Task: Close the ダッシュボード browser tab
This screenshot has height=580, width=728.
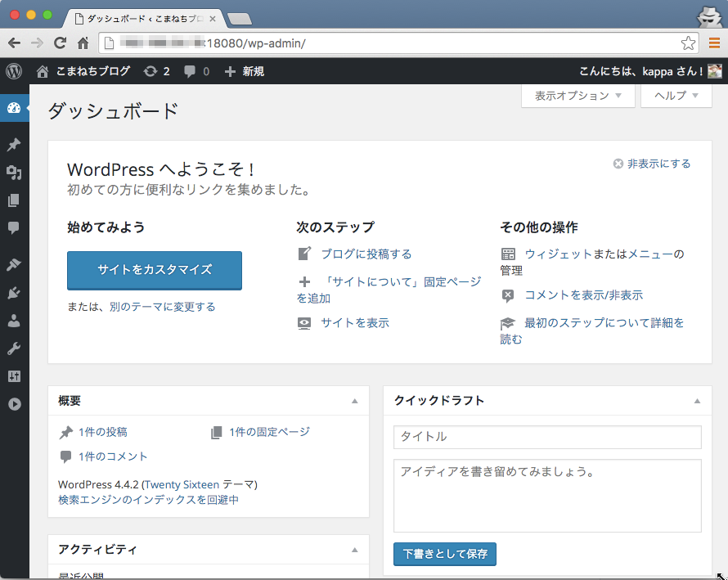Action: coord(212,19)
